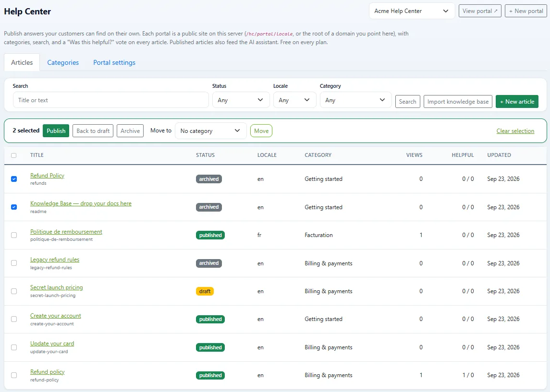550x392 pixels.
Task: Click the HELPFUL column header
Action: [463, 155]
